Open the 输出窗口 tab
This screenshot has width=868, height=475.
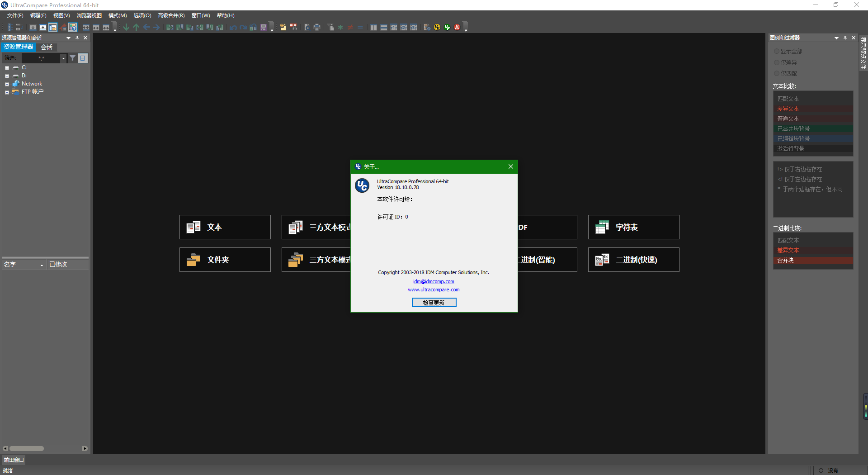click(x=14, y=460)
